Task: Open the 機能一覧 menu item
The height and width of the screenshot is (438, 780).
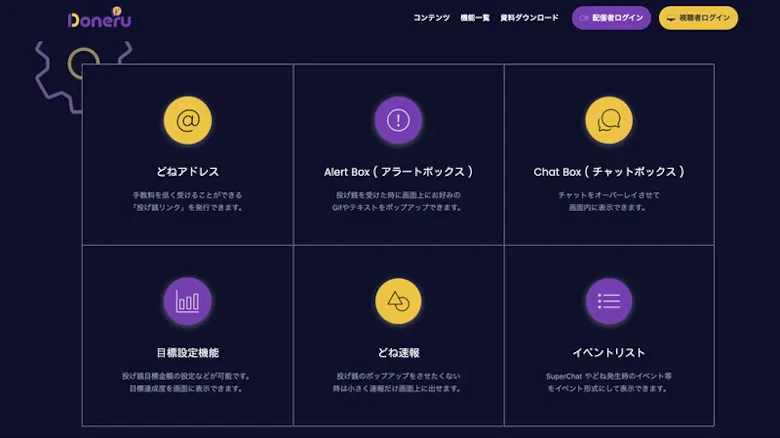Action: point(475,18)
